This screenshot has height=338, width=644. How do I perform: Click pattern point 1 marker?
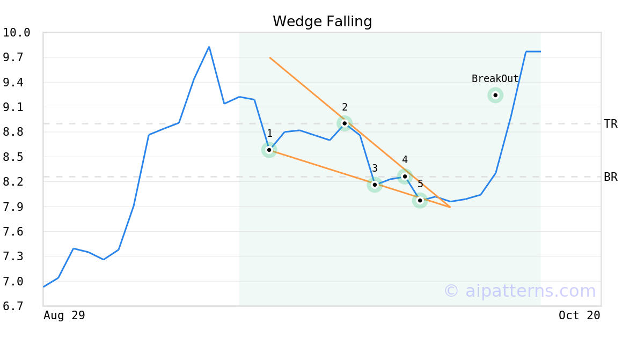tap(269, 150)
